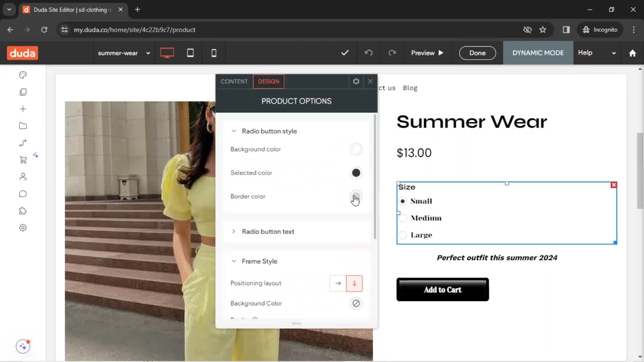
Task: Open the Blog navigation link
Action: tap(410, 88)
